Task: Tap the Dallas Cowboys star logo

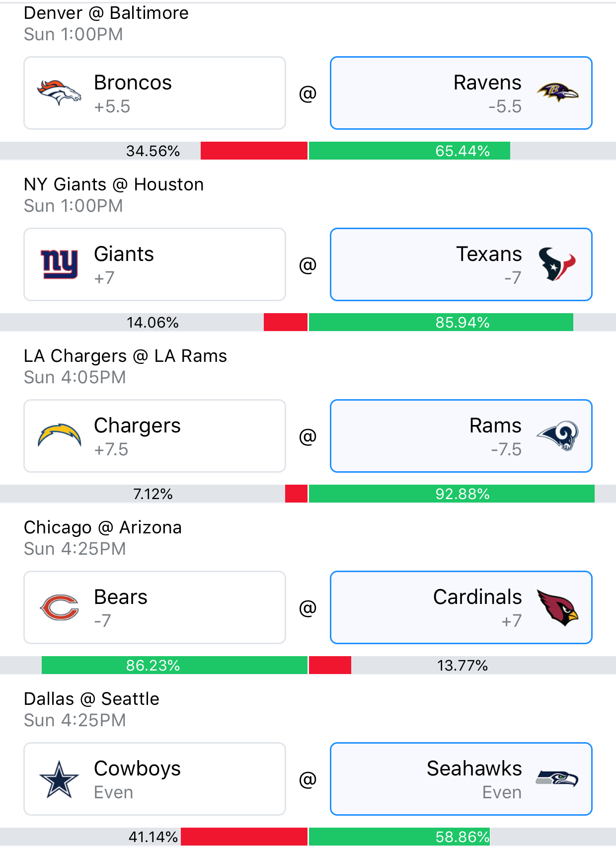Action: coord(59,779)
